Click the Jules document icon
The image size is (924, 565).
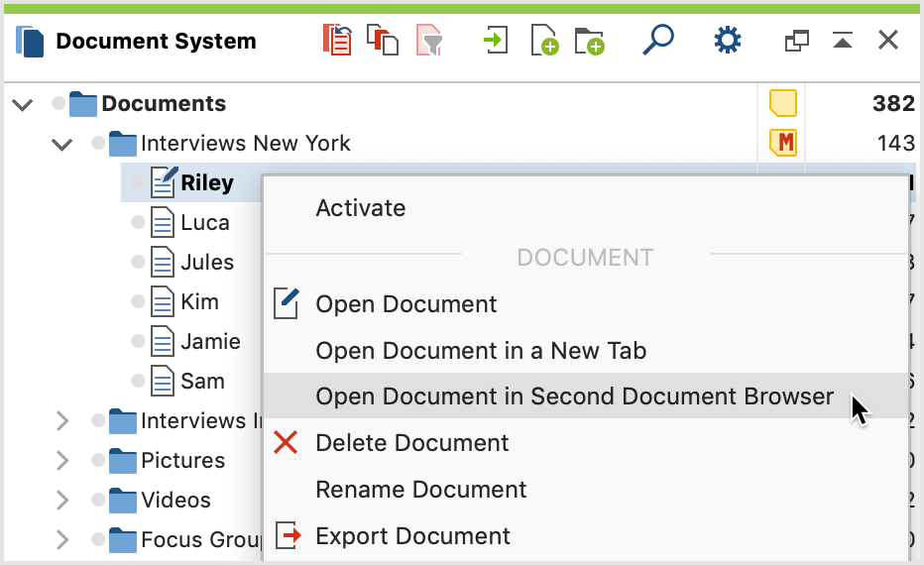click(x=162, y=262)
